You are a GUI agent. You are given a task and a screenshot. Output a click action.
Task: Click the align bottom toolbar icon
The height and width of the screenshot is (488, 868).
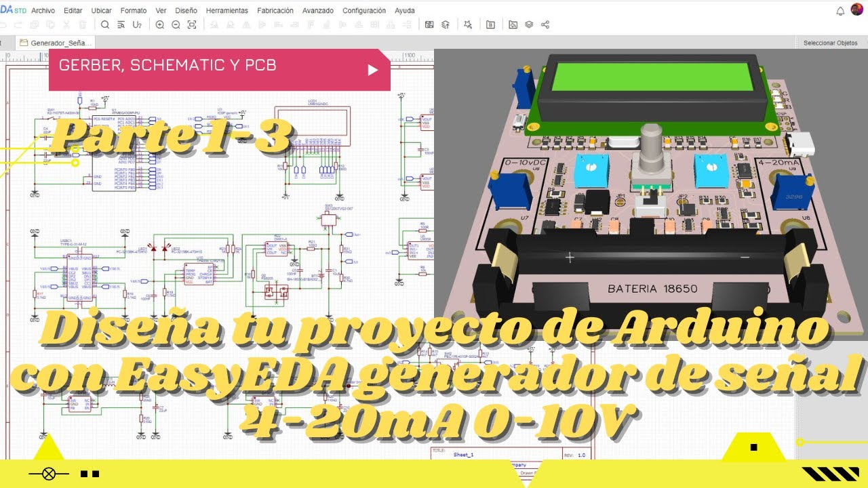(328, 24)
